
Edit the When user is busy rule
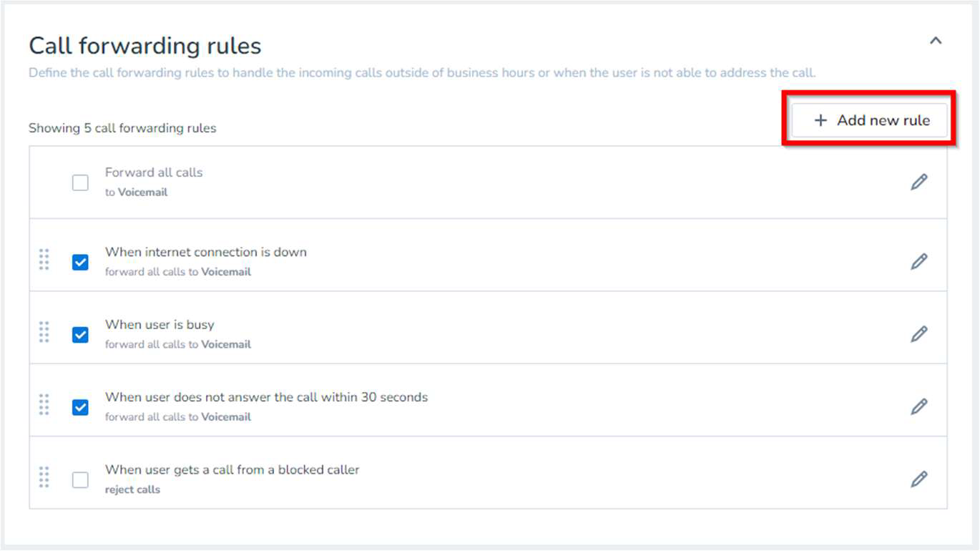918,334
